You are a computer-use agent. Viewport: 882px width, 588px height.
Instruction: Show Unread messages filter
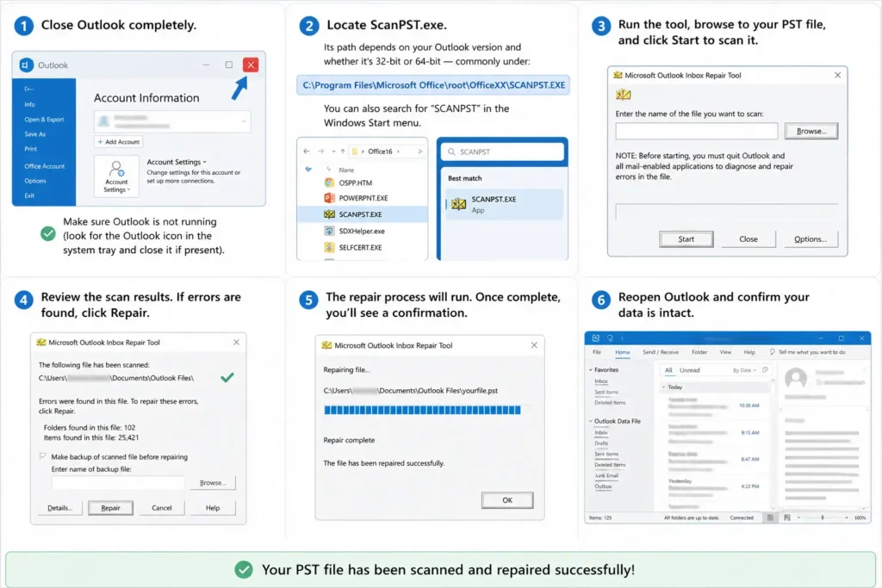point(689,370)
